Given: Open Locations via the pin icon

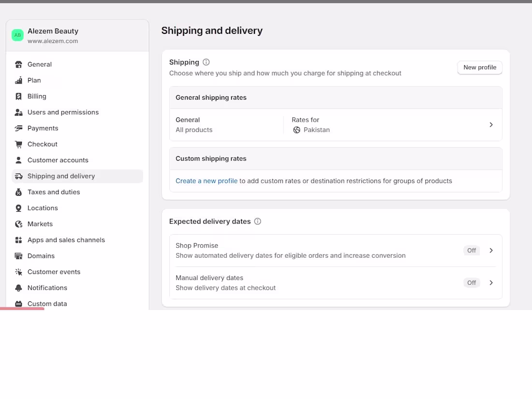Looking at the screenshot, I should (x=18, y=208).
